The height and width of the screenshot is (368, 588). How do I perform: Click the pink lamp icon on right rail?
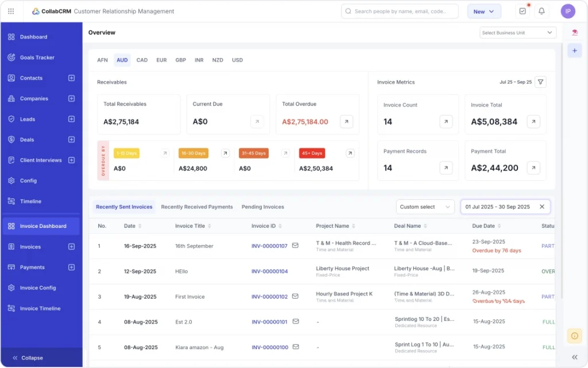click(x=575, y=33)
